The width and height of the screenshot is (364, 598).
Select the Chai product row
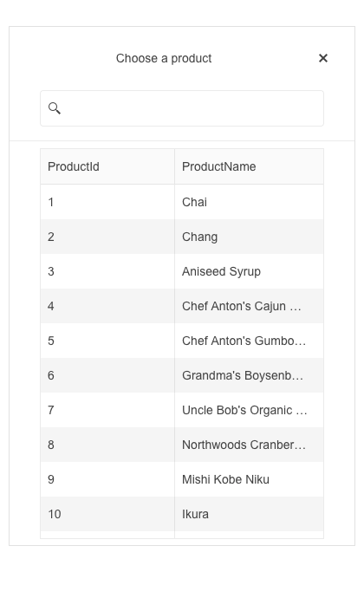coord(182,202)
